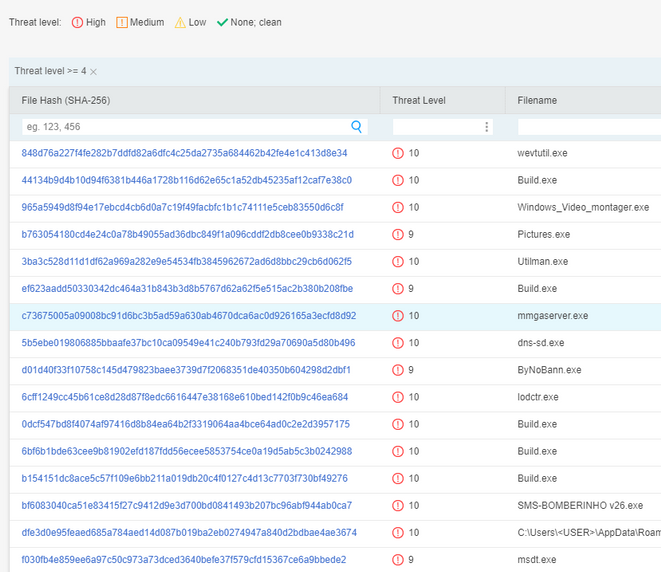The height and width of the screenshot is (572, 661).
Task: Click threat icon in msdt.exe row
Action: pyautogui.click(x=398, y=559)
